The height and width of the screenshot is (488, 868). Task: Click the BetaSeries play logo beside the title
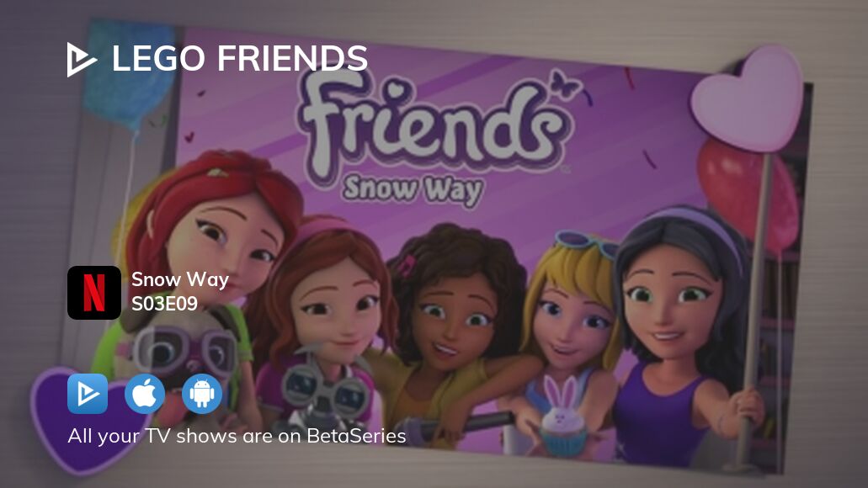82,59
